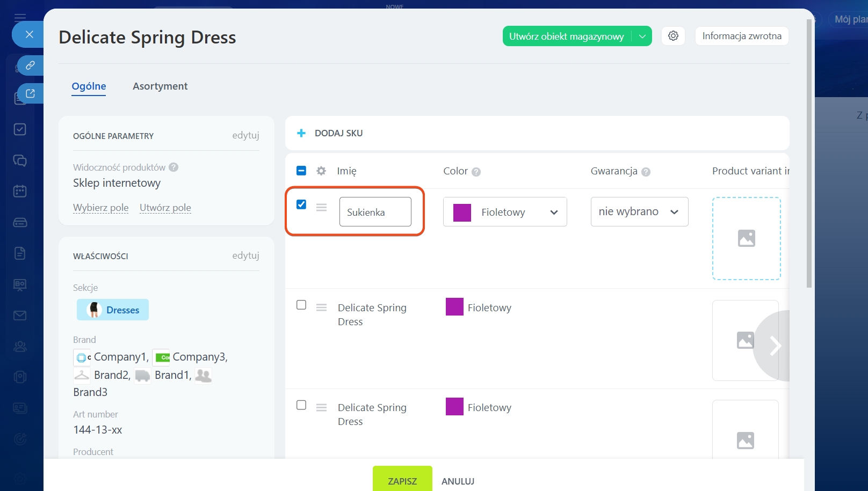The width and height of the screenshot is (868, 491).
Task: Select the Ogólne tab
Action: [x=89, y=86]
